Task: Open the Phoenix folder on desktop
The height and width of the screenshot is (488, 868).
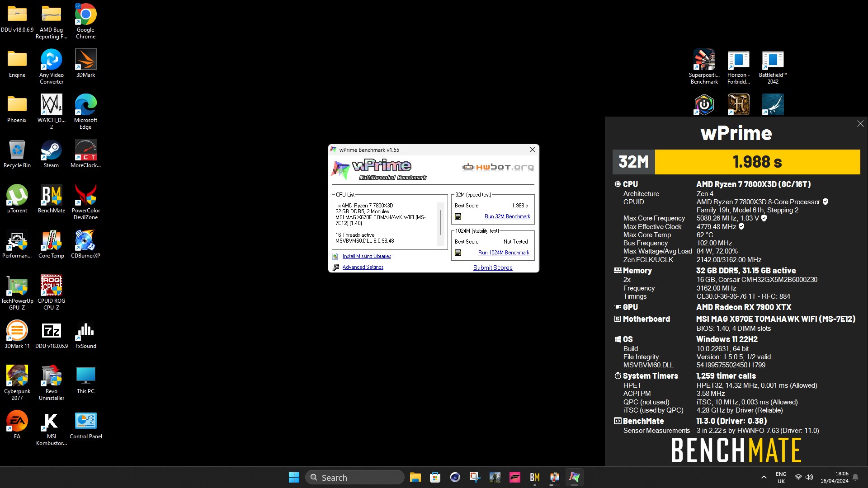Action: pyautogui.click(x=17, y=108)
